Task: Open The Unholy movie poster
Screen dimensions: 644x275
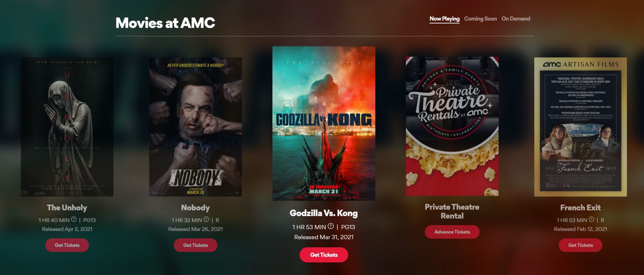Action: click(x=67, y=127)
